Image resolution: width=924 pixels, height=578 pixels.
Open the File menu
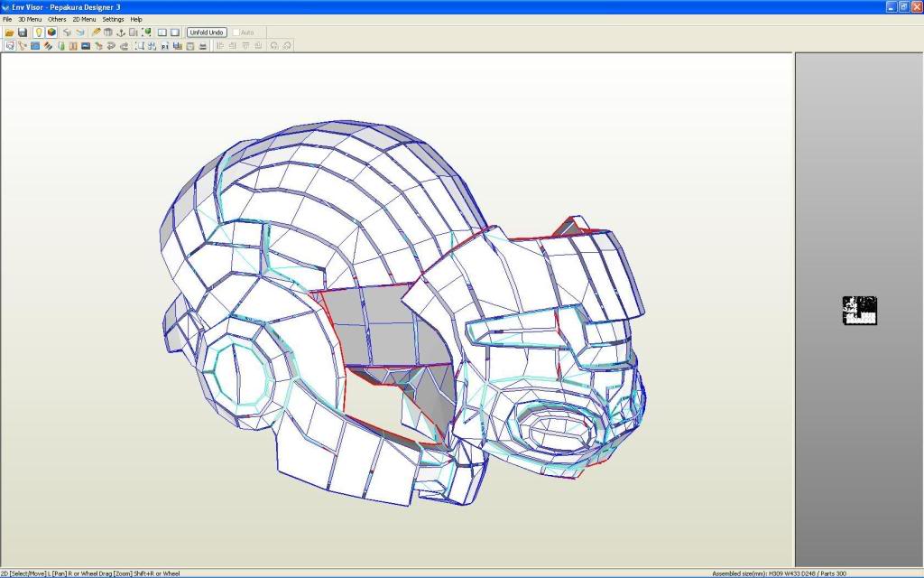coord(7,20)
